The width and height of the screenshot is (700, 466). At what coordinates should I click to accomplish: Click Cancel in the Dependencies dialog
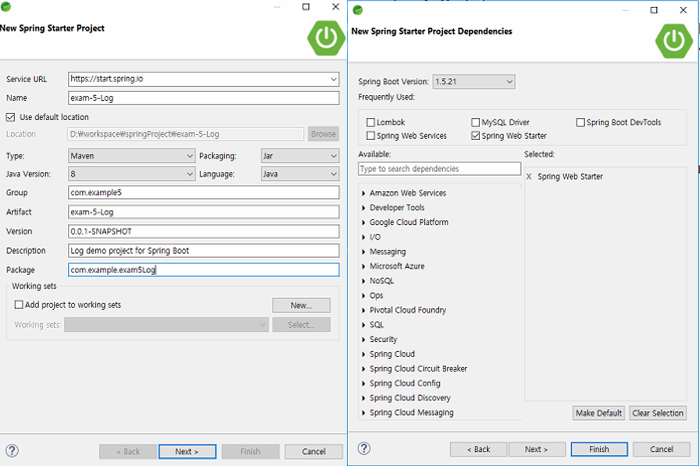pyautogui.click(x=662, y=449)
